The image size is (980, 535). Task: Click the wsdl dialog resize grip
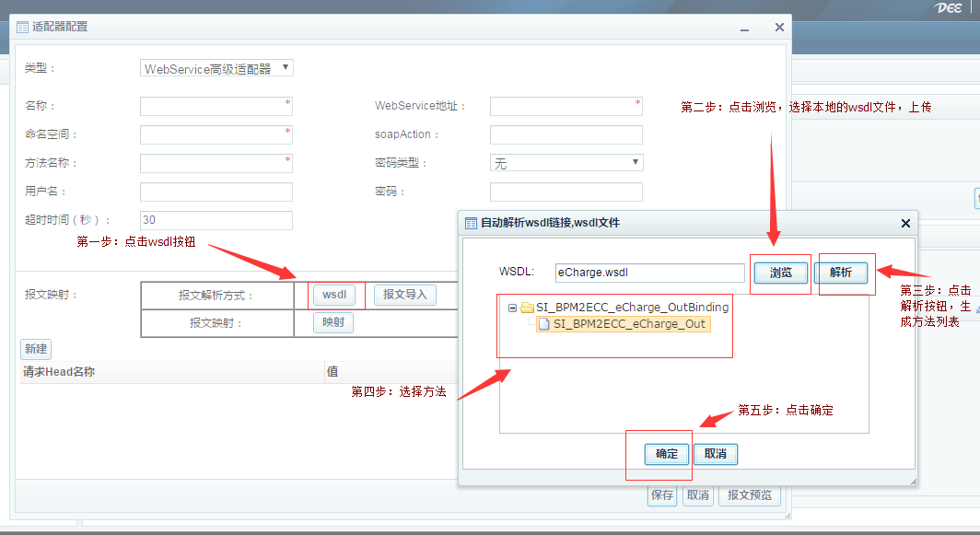point(913,481)
